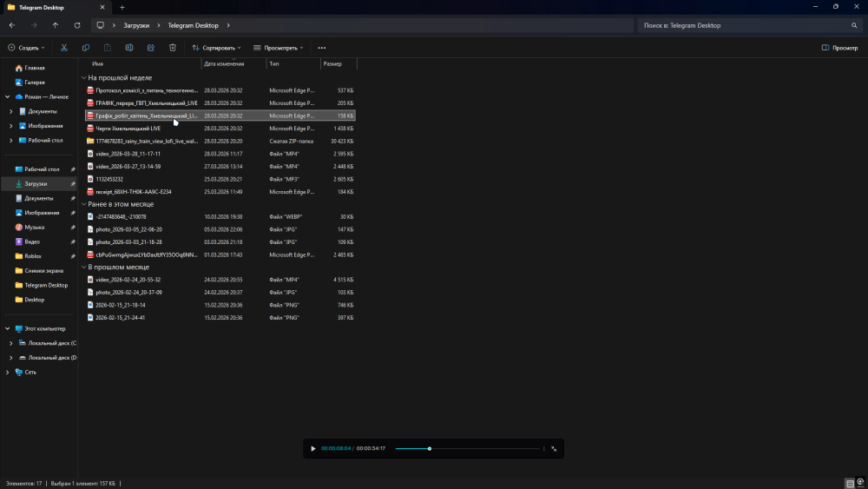868x489 pixels.
Task: Select file photo_2026-03-05_22-06-20
Action: pyautogui.click(x=220, y=229)
